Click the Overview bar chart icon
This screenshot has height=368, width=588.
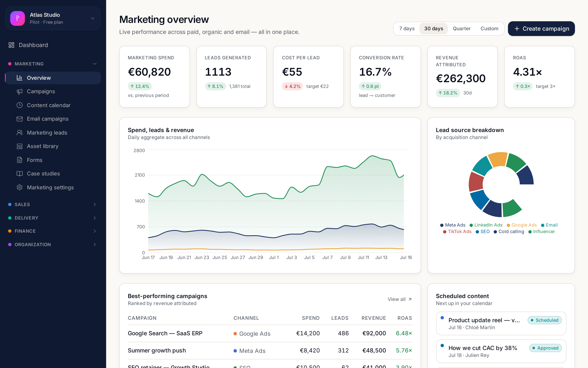click(x=19, y=78)
